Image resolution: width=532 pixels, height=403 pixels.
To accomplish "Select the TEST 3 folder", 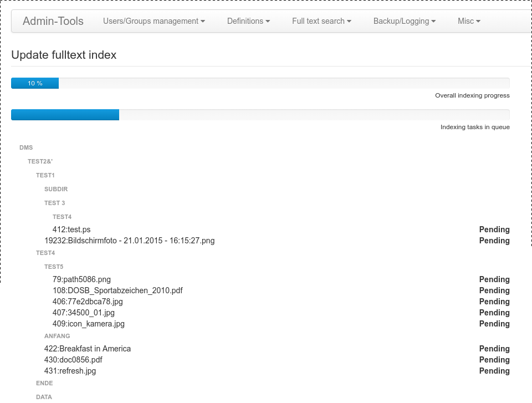I will point(54,203).
